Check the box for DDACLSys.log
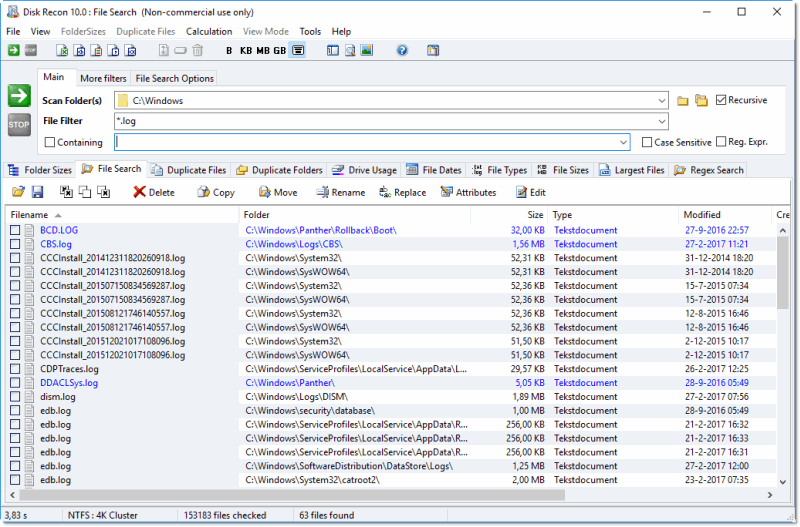Screen dimensions: 800x527 click(15, 383)
